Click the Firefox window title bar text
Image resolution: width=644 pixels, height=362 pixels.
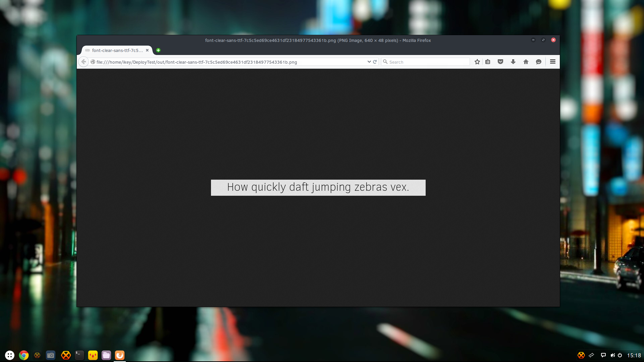tap(318, 40)
